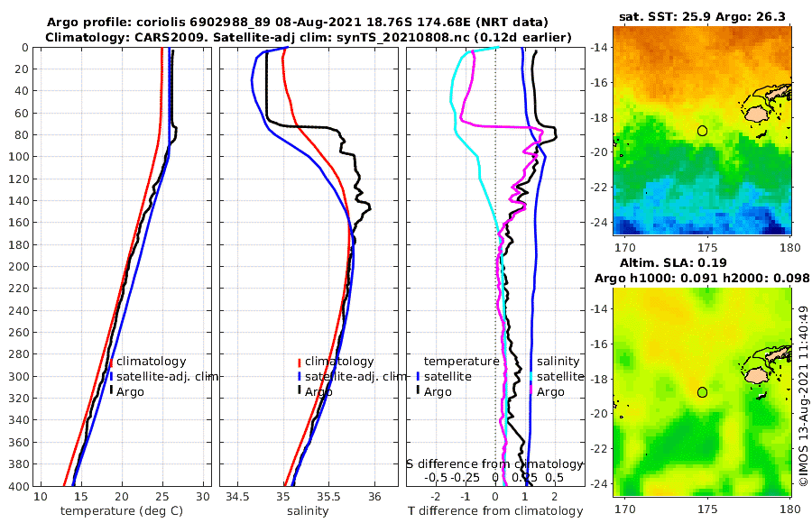The image size is (812, 523).
Task: Click magenta Argo salinity legend marker
Action: tap(531, 390)
